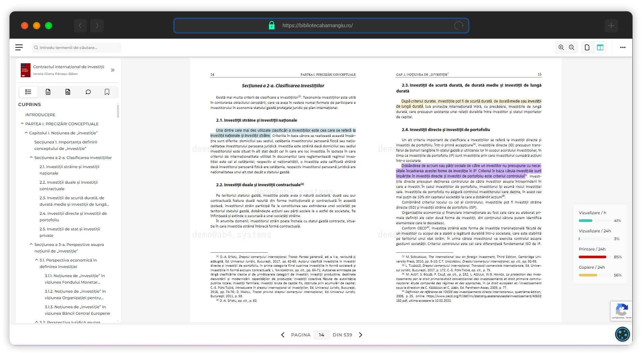
Task: Open the bookmarks tab in sidebar
Action: 107,92
